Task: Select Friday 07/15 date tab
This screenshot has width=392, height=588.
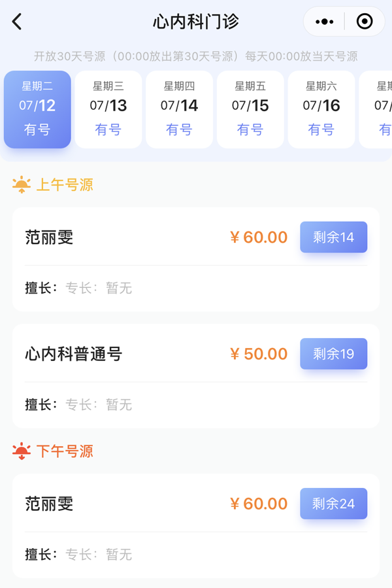Action: tap(250, 109)
